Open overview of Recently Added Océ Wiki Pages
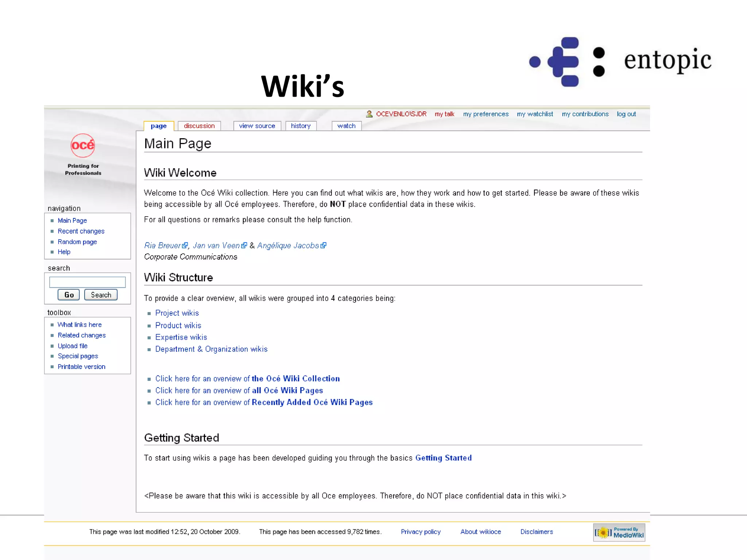This screenshot has height=560, width=747. pos(264,402)
